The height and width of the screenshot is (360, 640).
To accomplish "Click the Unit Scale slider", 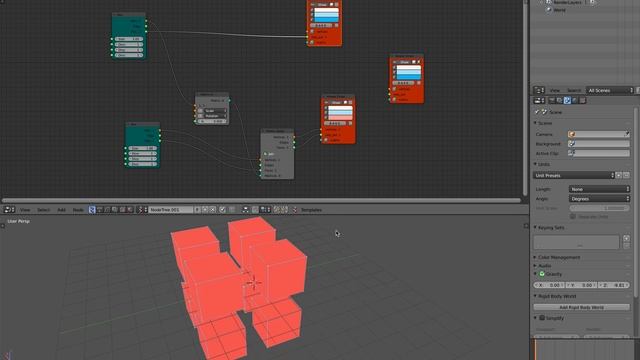I will coord(599,208).
